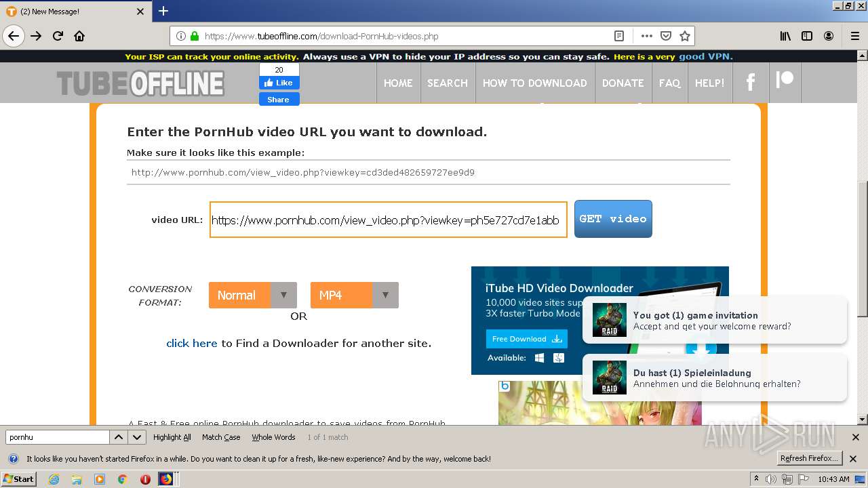Follow the 'click here' downloader link
Image resolution: width=868 pixels, height=488 pixels.
pos(192,343)
